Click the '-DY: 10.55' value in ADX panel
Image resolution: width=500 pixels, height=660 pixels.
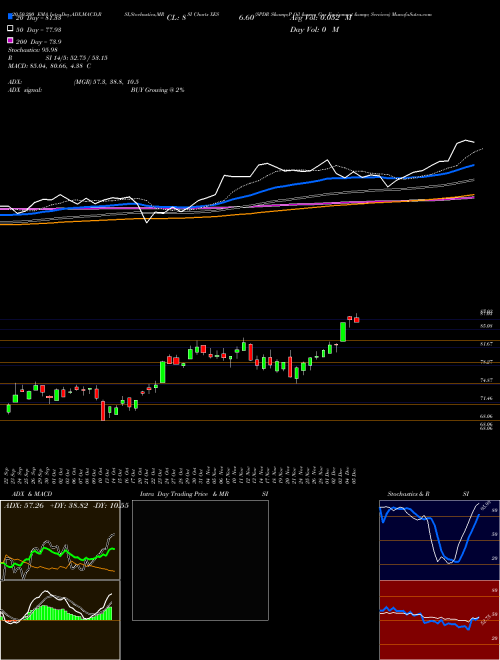tap(111, 506)
